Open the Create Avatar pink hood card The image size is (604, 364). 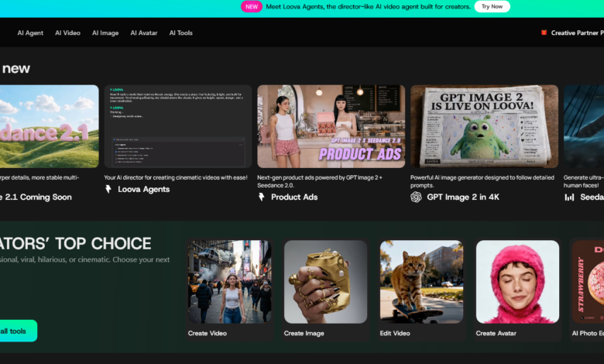(x=517, y=282)
